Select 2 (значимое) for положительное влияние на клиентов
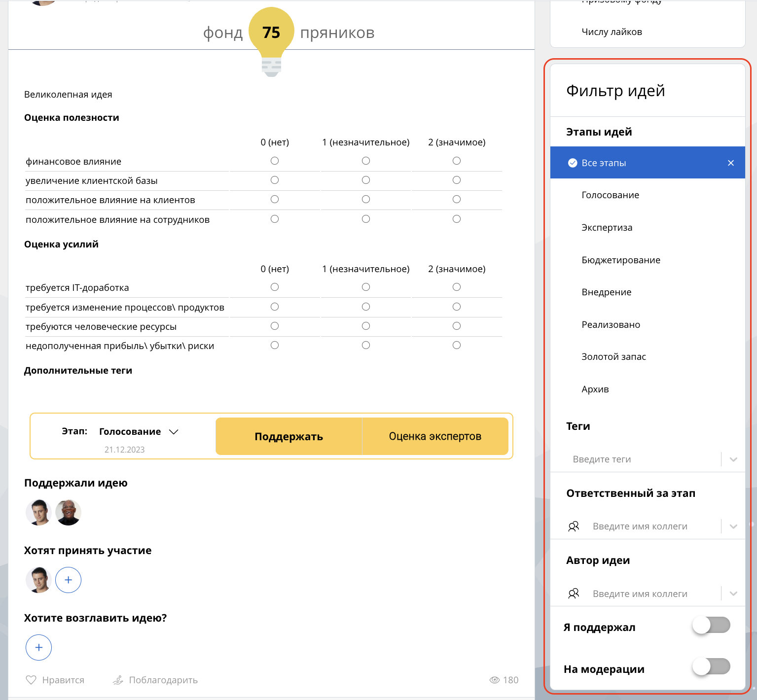 click(x=457, y=199)
